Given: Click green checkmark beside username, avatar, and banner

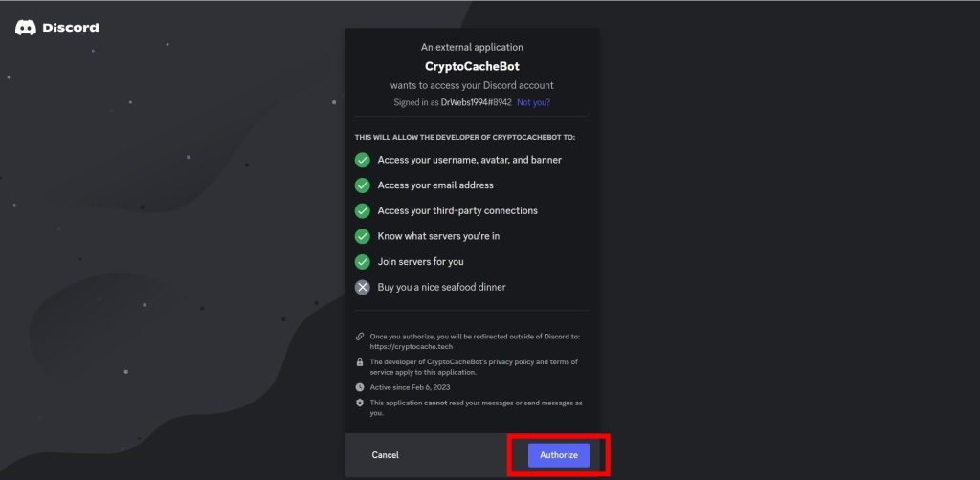Looking at the screenshot, I should 363,160.
